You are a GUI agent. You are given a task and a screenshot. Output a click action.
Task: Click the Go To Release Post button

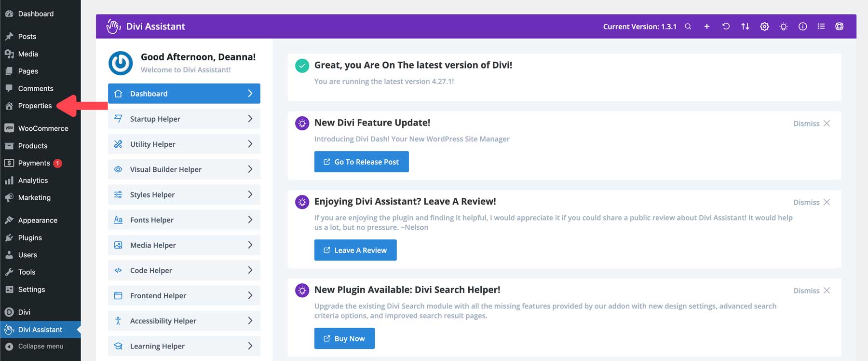(361, 162)
